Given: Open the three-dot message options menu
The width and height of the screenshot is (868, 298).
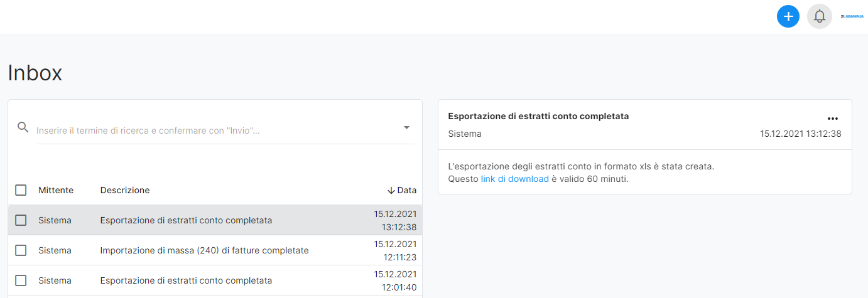Looking at the screenshot, I should pos(833,118).
